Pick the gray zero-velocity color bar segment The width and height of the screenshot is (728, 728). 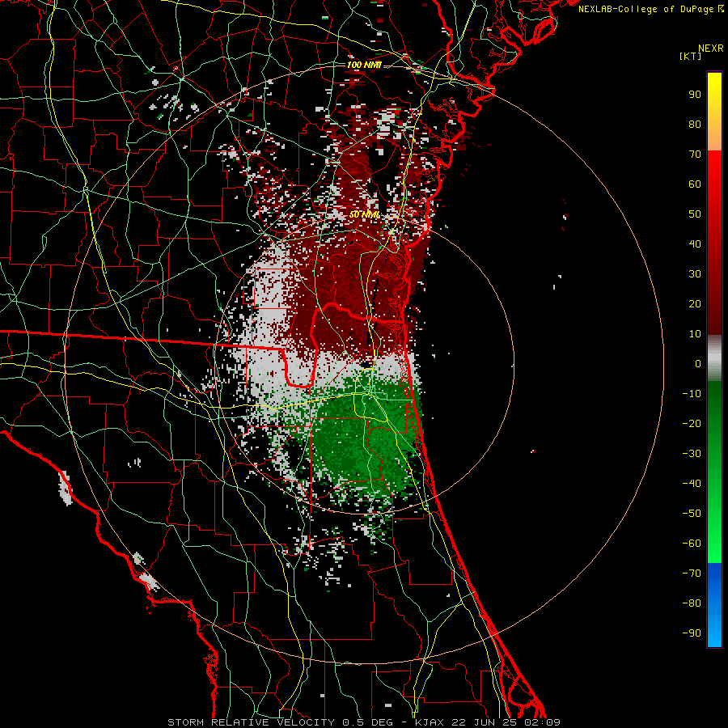tap(714, 358)
